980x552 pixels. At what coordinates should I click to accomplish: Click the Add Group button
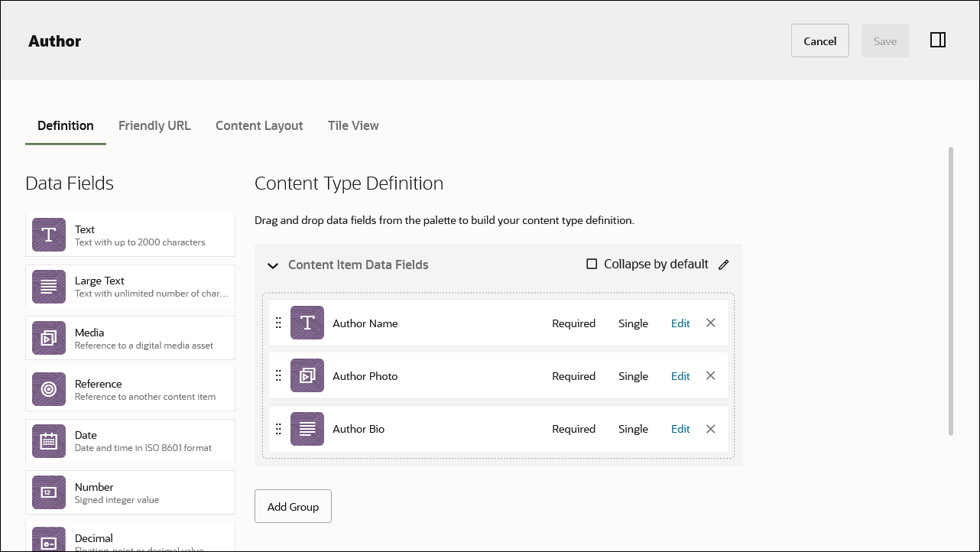(293, 506)
